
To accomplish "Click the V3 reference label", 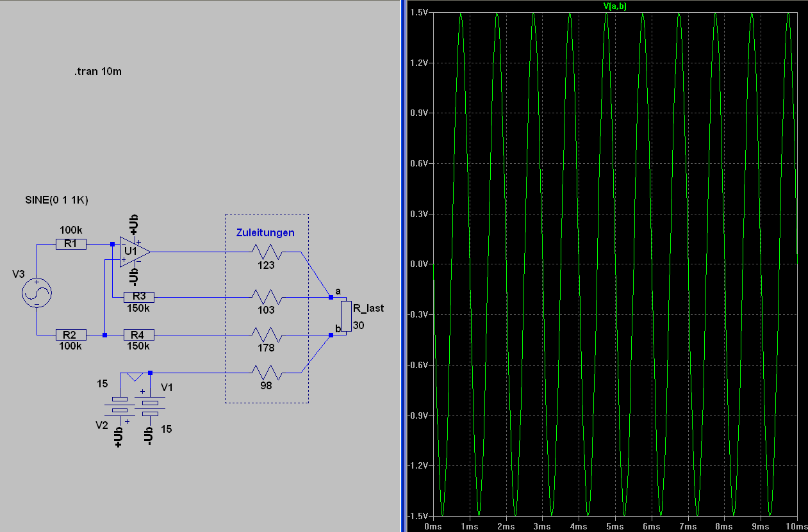I will (19, 274).
